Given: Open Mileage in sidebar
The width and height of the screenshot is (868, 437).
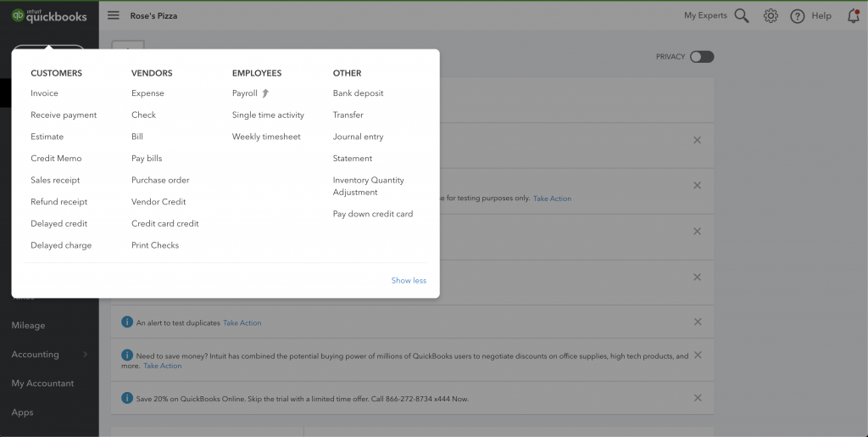Looking at the screenshot, I should click(28, 325).
